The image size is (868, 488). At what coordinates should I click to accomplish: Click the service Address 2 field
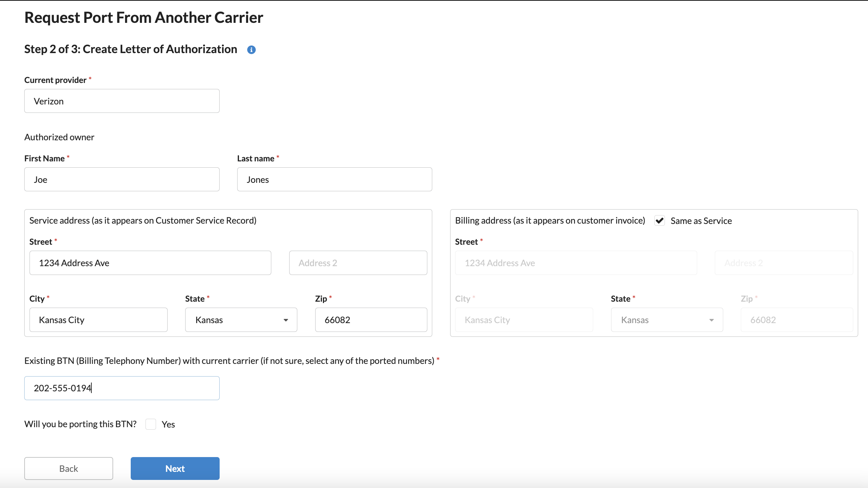[x=358, y=263]
